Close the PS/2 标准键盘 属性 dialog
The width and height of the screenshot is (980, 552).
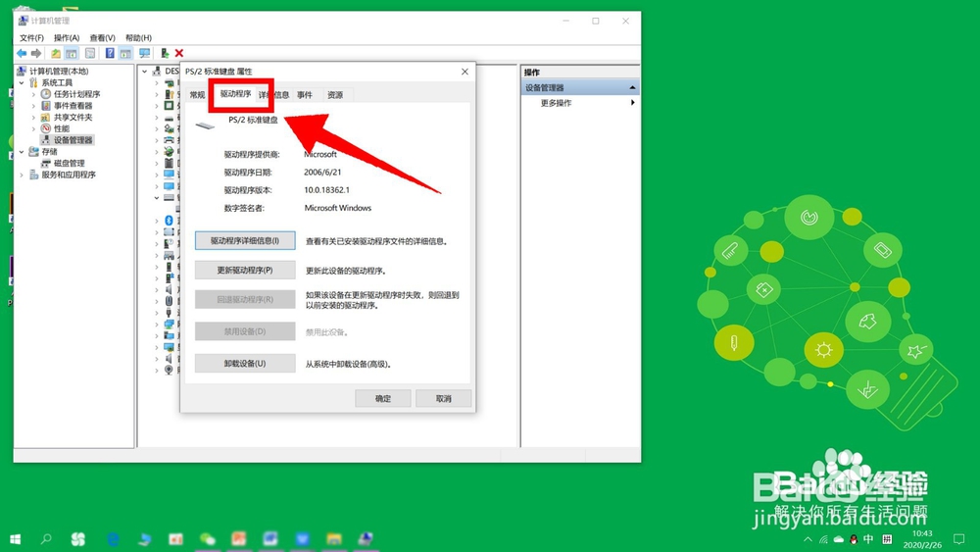click(465, 72)
